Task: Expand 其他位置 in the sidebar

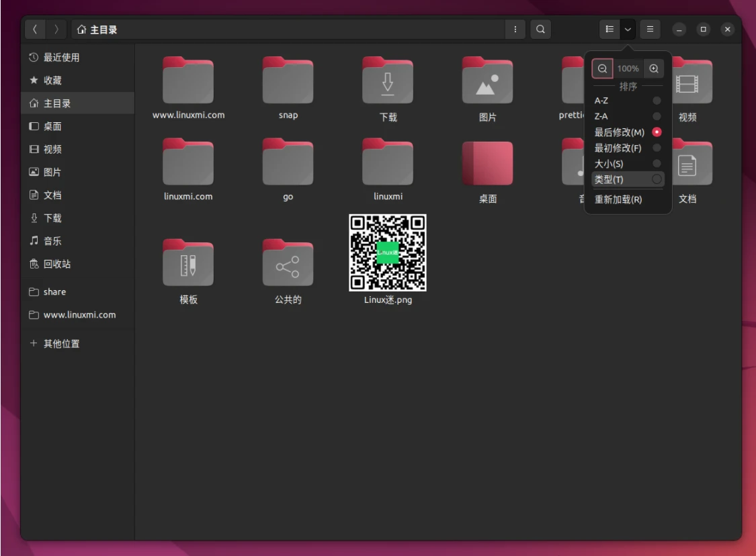Action: pos(60,343)
